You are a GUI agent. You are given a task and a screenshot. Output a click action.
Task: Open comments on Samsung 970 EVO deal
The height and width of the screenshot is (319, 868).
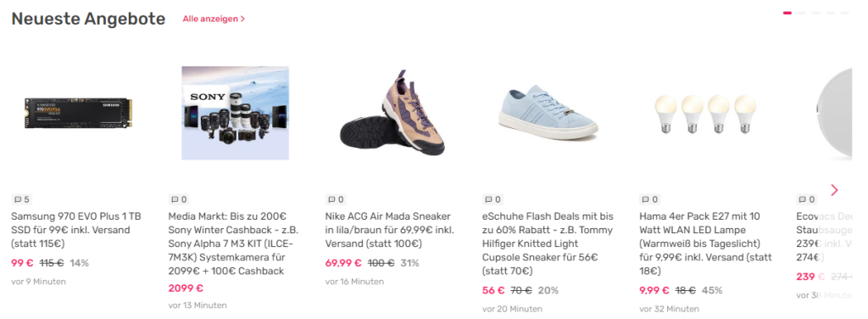pyautogui.click(x=21, y=199)
